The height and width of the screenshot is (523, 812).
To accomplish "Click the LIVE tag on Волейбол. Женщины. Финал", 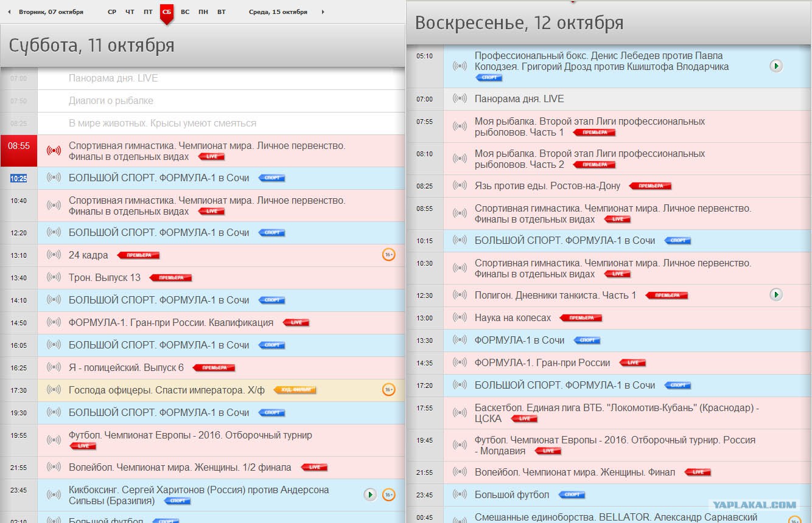I will point(698,473).
